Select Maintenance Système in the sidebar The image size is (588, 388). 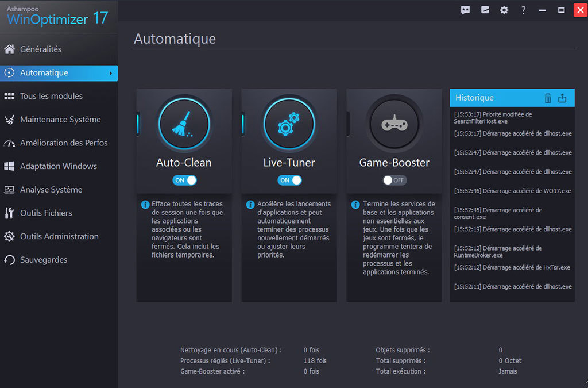pyautogui.click(x=60, y=120)
